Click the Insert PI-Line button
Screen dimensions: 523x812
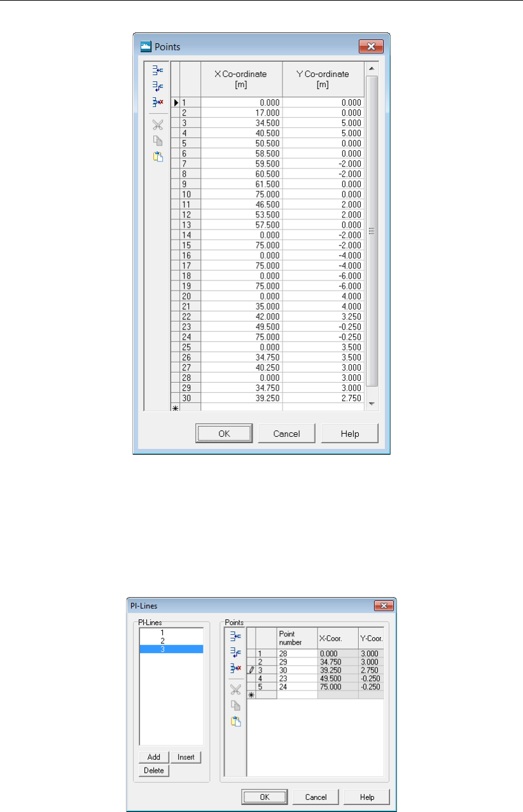coord(186,757)
